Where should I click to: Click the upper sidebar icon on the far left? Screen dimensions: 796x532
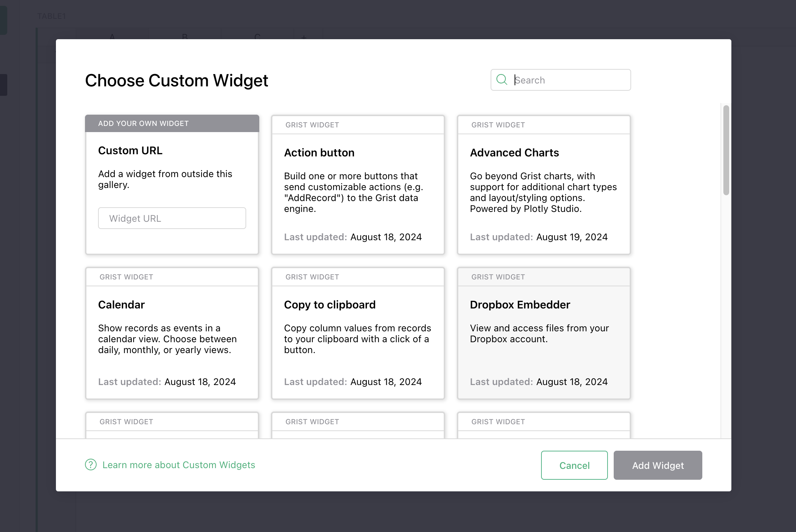(x=3, y=20)
